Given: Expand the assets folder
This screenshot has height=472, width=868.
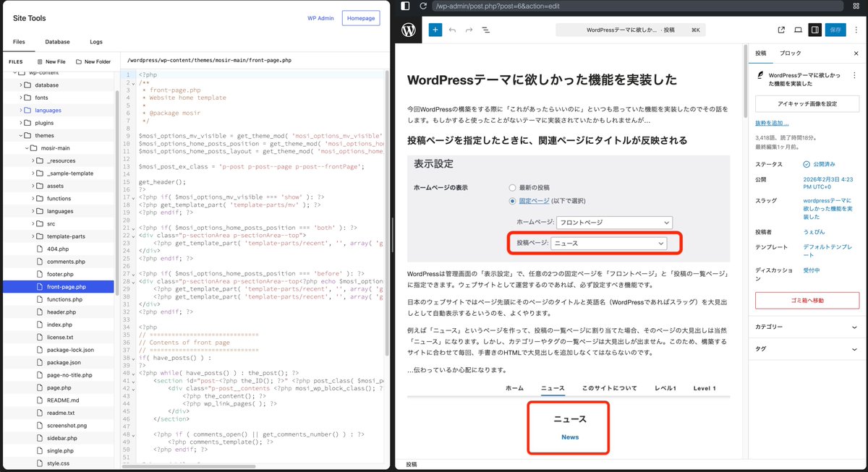Looking at the screenshot, I should click(x=33, y=186).
